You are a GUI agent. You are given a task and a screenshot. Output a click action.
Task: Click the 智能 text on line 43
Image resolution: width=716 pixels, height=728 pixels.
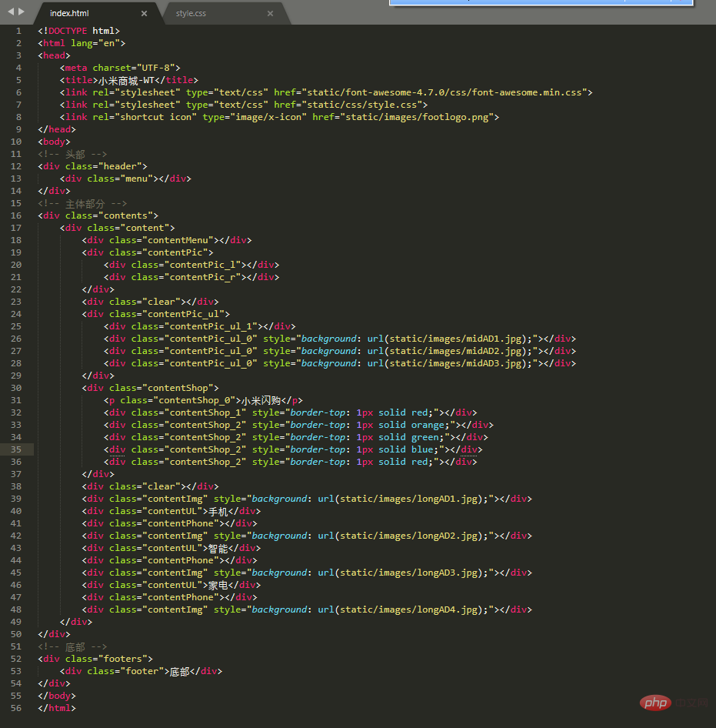(x=218, y=549)
